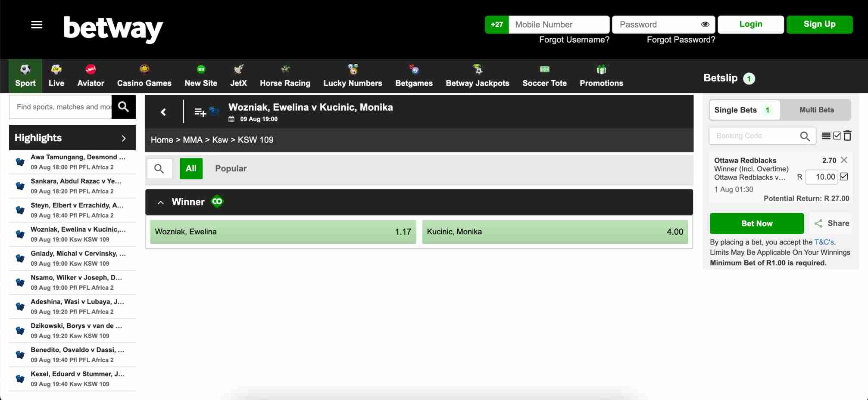Click the Bet Now button
Screen dimensions: 868x400
point(757,223)
